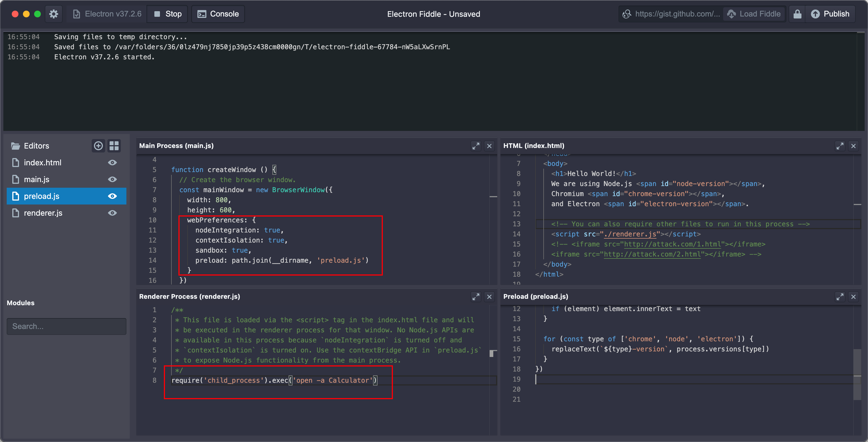Click the GitHub gist URL field
868x442 pixels.
click(671, 14)
